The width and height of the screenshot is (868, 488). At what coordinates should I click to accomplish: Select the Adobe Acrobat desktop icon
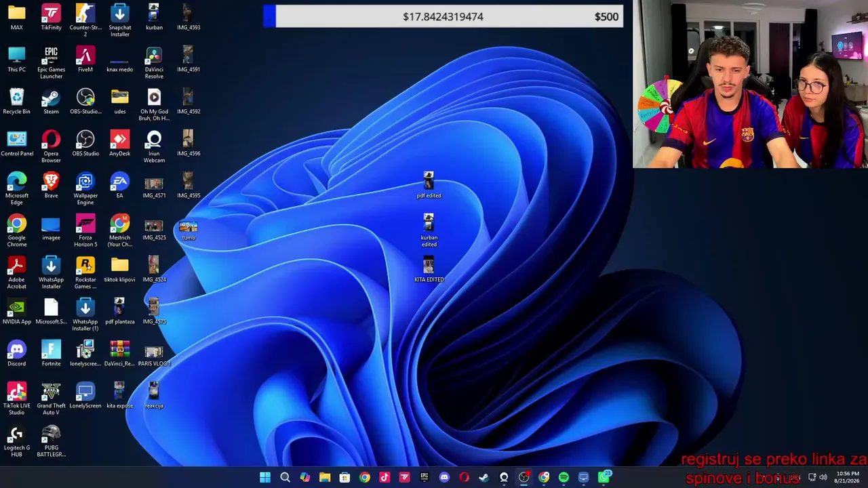[x=17, y=272]
